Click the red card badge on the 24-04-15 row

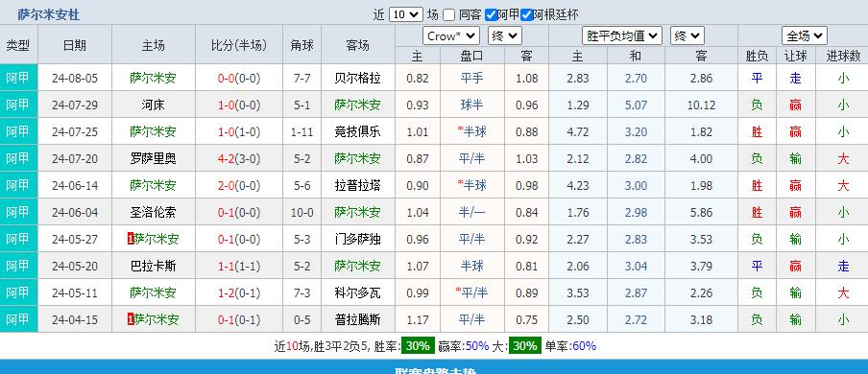131,319
